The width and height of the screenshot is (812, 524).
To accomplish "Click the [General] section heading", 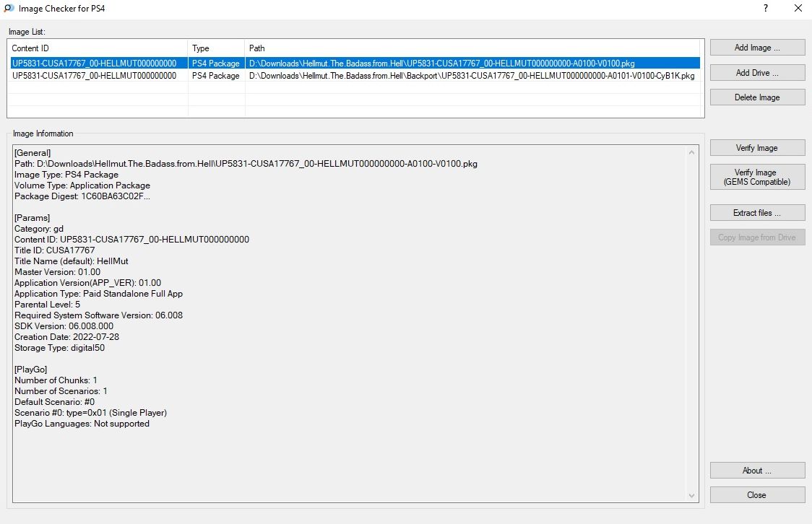I will 33,152.
